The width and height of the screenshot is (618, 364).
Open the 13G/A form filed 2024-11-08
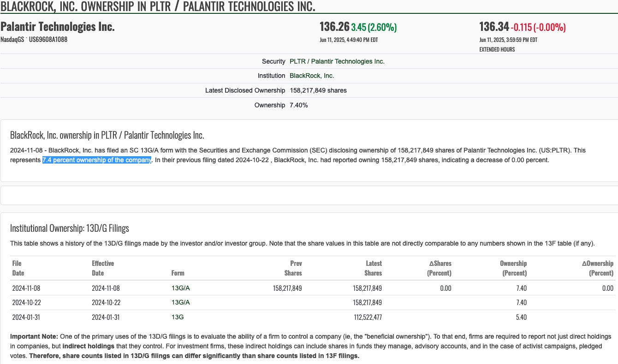click(x=180, y=288)
